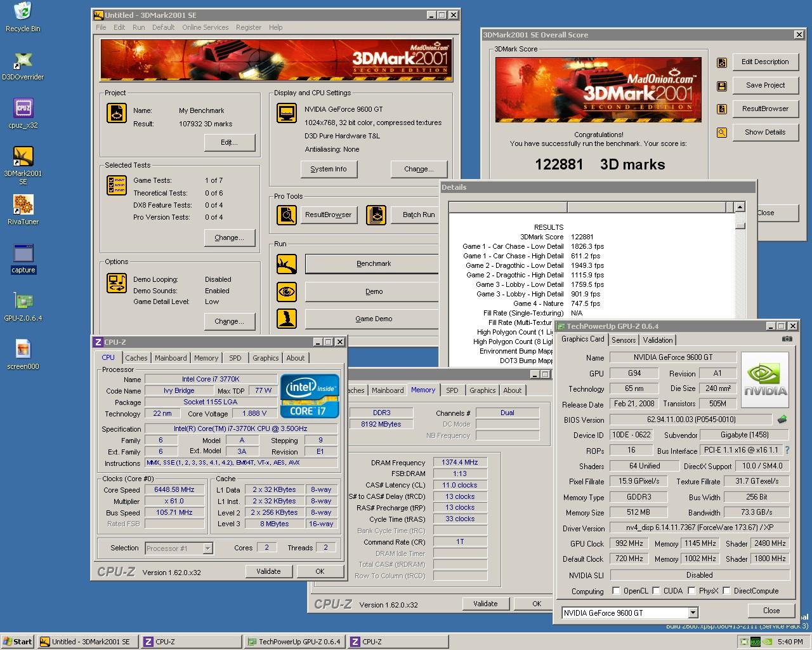812x650 pixels.
Task: Open the Sensors tab in GPU-Z
Action: pyautogui.click(x=624, y=340)
